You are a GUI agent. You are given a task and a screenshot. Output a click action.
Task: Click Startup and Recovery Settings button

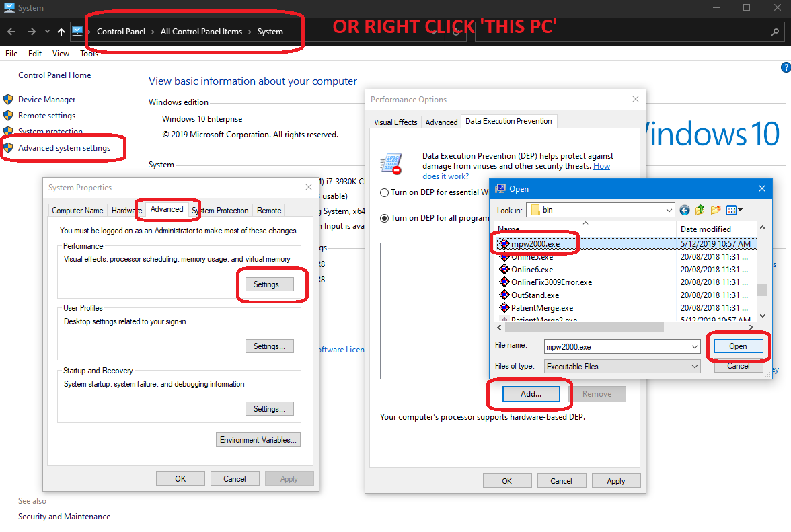pos(269,409)
